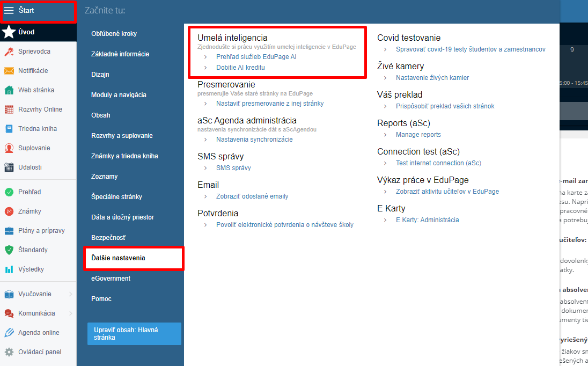This screenshot has width=588, height=366.
Task: Click the Sprievodca magic wand icon
Action: [9, 52]
